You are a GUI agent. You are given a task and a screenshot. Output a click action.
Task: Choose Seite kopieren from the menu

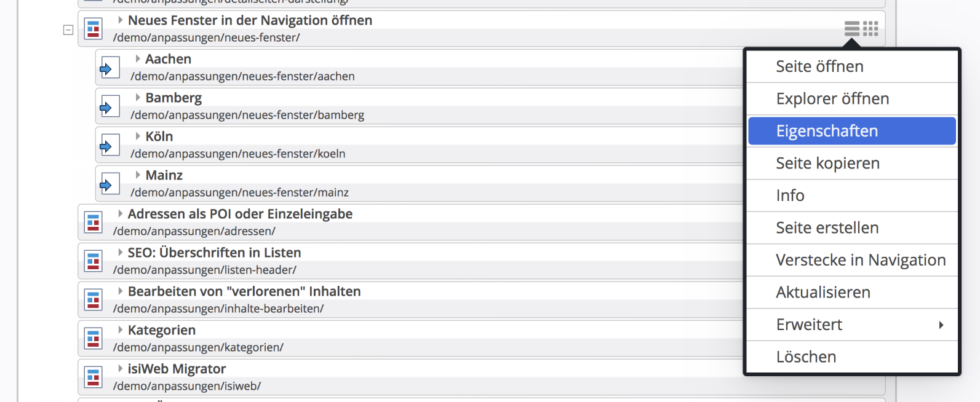tap(827, 164)
